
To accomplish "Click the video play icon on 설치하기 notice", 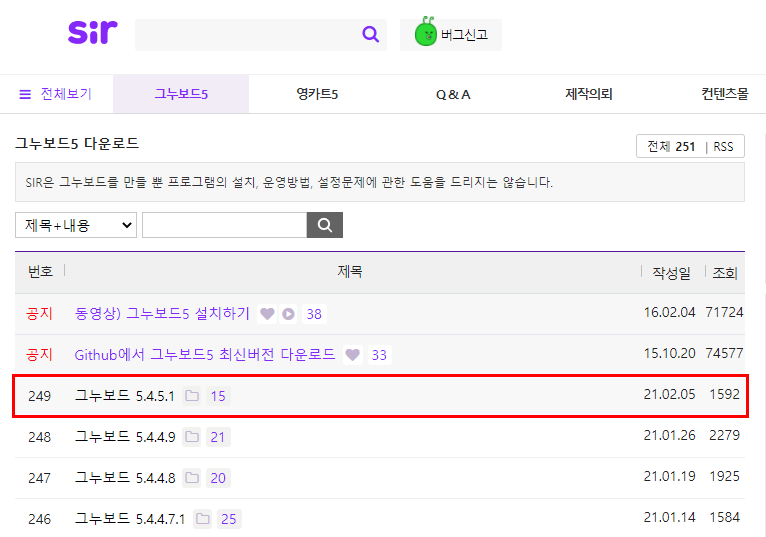I will (x=289, y=314).
